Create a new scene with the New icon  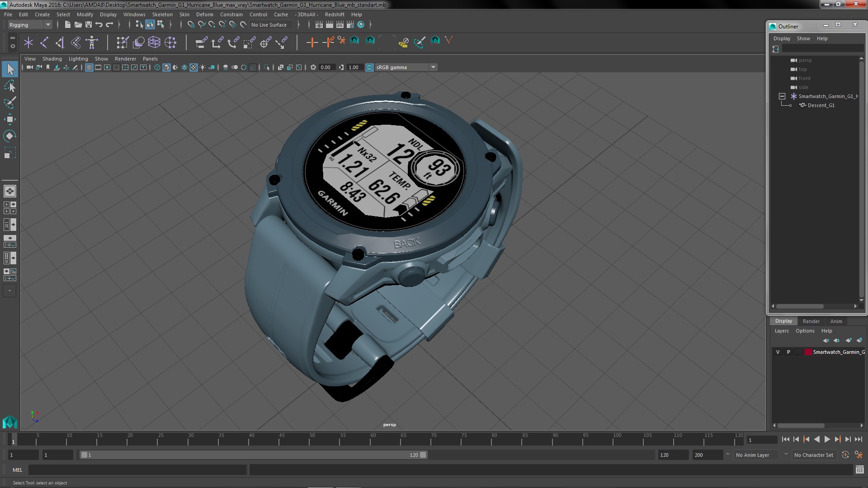[67, 25]
